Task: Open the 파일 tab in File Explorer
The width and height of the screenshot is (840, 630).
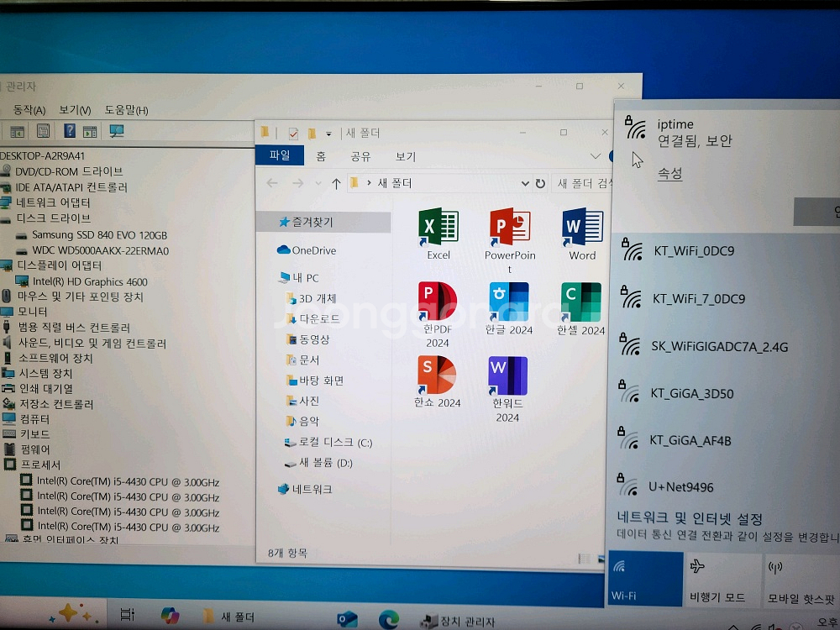Action: pyautogui.click(x=280, y=156)
